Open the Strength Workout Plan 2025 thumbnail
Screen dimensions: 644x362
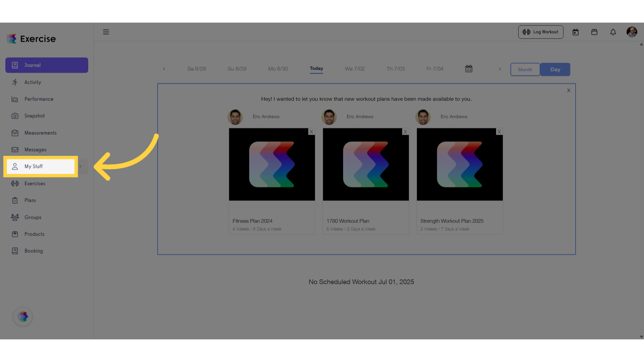point(460,164)
